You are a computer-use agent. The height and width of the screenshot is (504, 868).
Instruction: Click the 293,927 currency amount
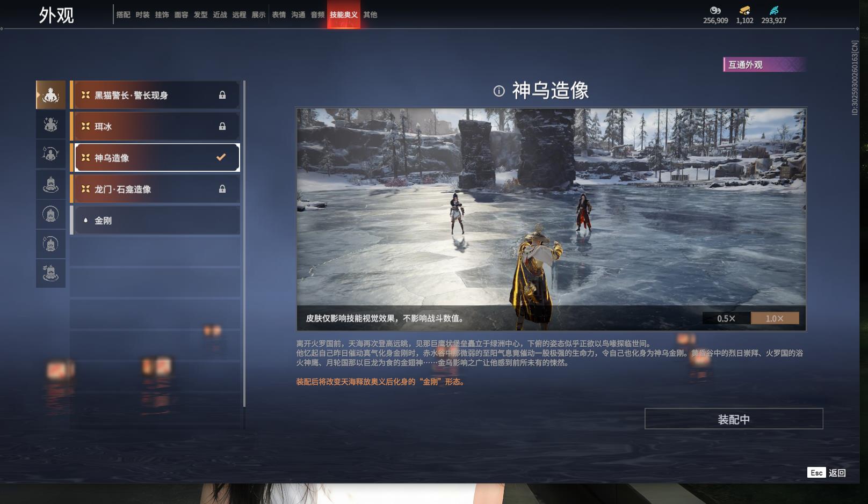(774, 20)
